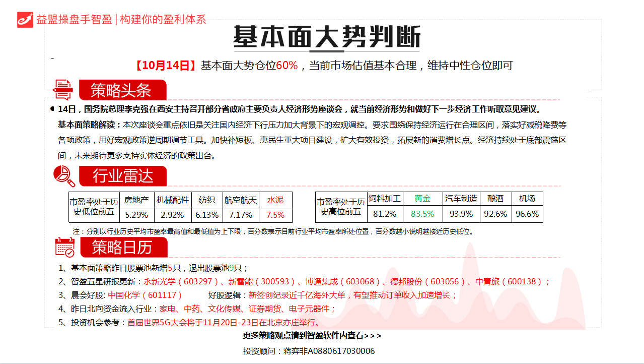The height and width of the screenshot is (364, 644).
Task: Click the calendar icon beside 策略日历
Action: [x=64, y=248]
